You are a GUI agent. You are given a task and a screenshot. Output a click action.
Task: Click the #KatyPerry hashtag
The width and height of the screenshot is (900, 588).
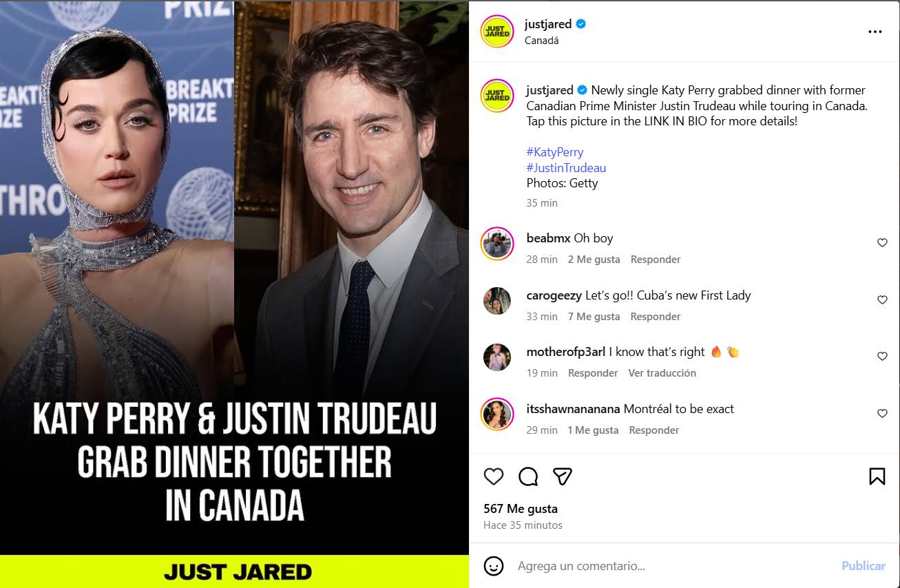(554, 152)
